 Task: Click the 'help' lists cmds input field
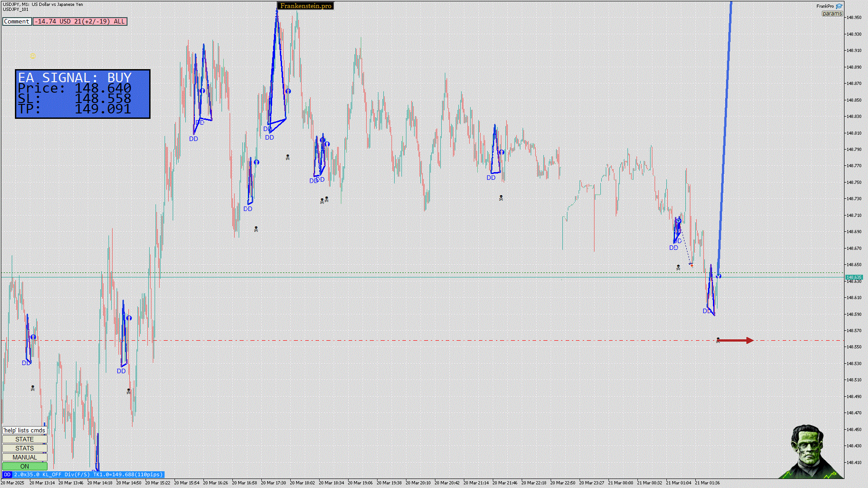coord(24,430)
